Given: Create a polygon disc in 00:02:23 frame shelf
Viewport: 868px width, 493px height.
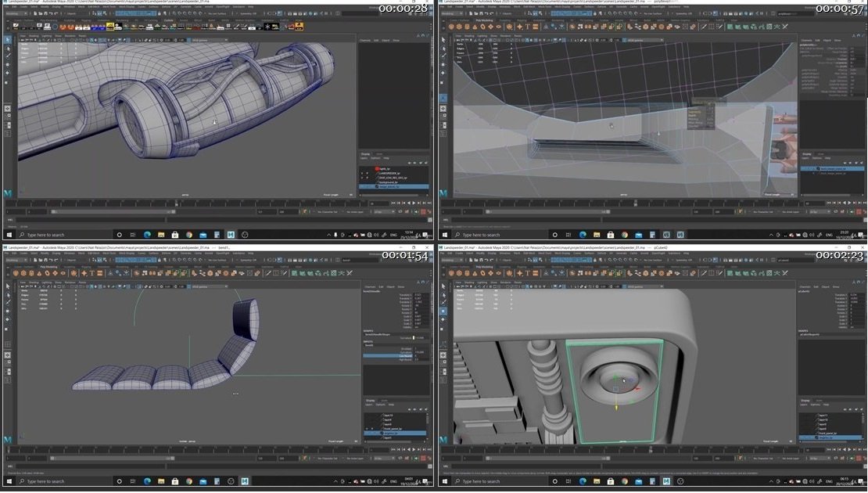Looking at the screenshot, I should (x=499, y=273).
